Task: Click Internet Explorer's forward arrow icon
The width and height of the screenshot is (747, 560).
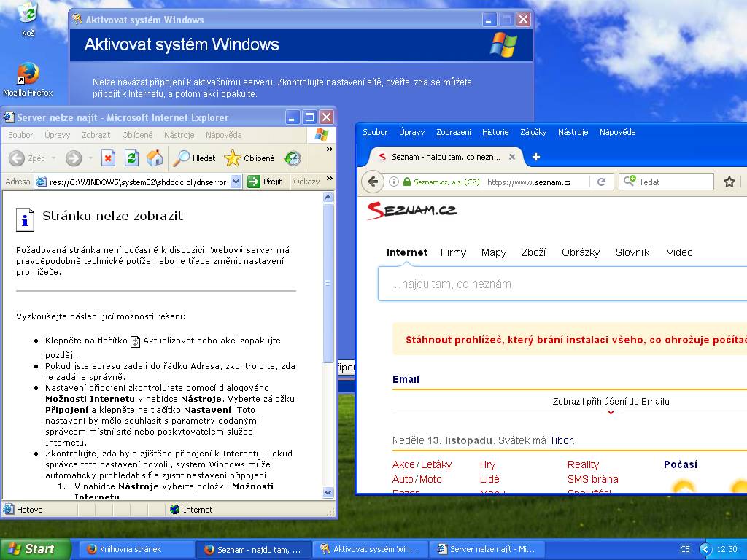Action: point(74,158)
